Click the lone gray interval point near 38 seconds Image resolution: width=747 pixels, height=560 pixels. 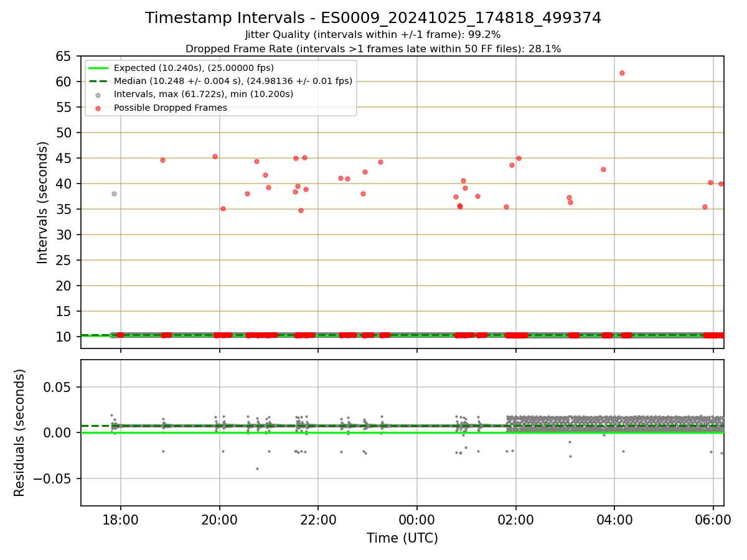(114, 194)
